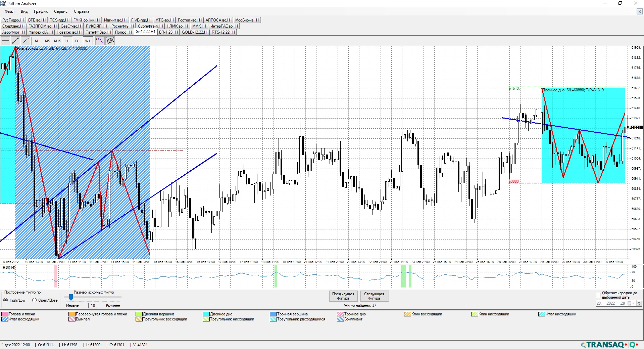This screenshot has height=349, width=644.
Task: Click the Двойное дно legend swatch
Action: (206, 314)
